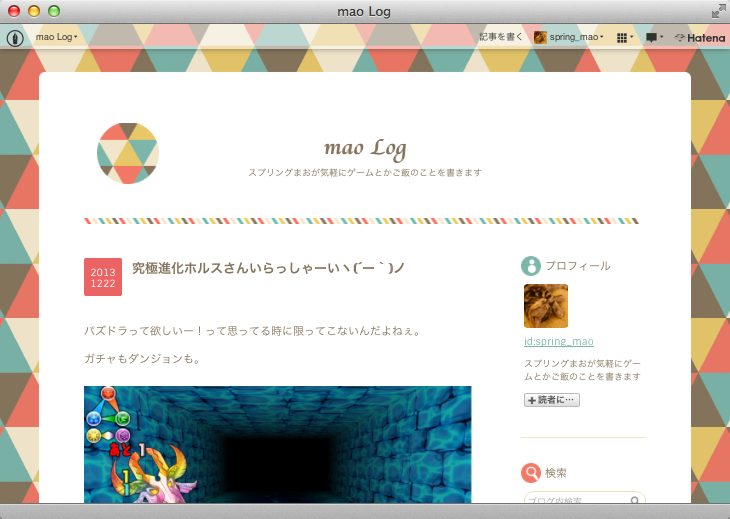Click the Hatena pen icon in the top bar
The height and width of the screenshot is (519, 730).
(x=15, y=38)
